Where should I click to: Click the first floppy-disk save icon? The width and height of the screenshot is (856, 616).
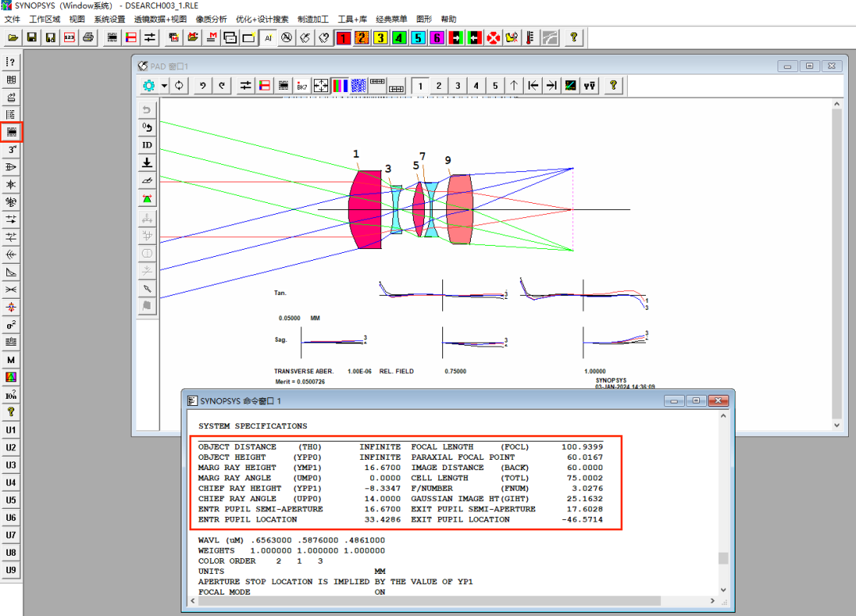[x=32, y=38]
